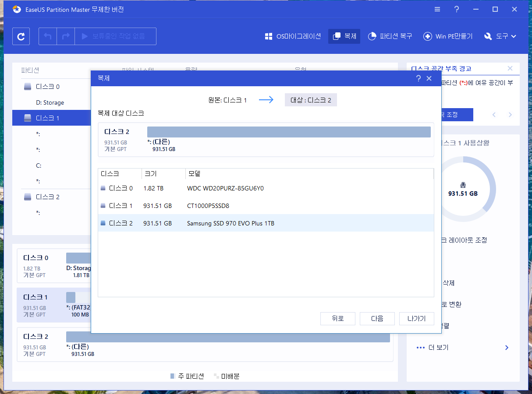
Task: Click the undo arrow icon
Action: (48, 36)
